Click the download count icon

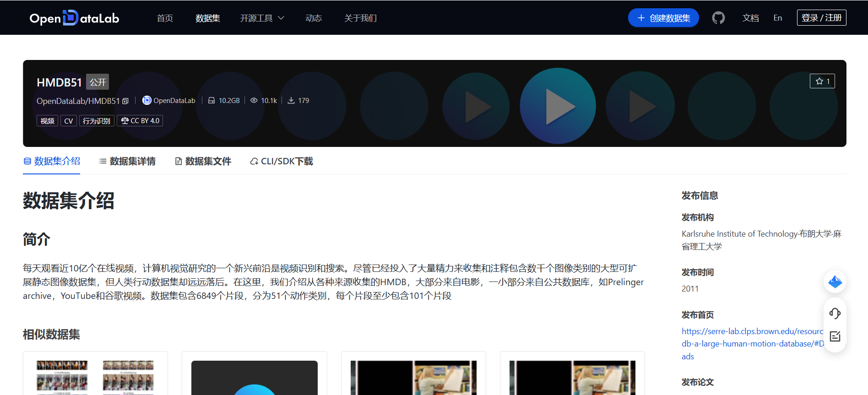pos(291,100)
